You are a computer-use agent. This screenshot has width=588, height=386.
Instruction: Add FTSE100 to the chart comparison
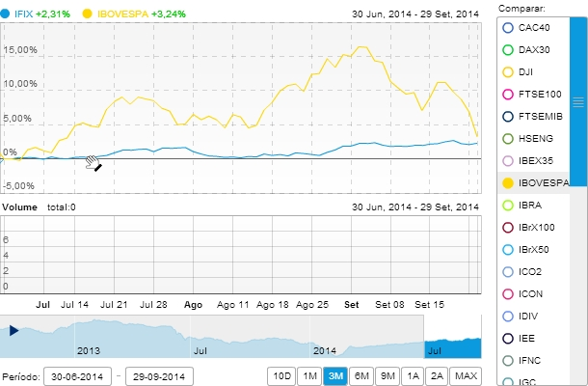508,94
